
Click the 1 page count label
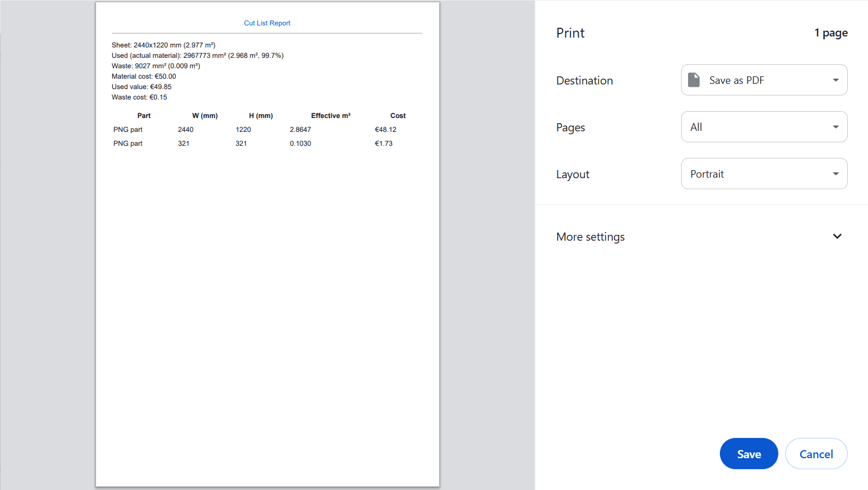pos(831,33)
